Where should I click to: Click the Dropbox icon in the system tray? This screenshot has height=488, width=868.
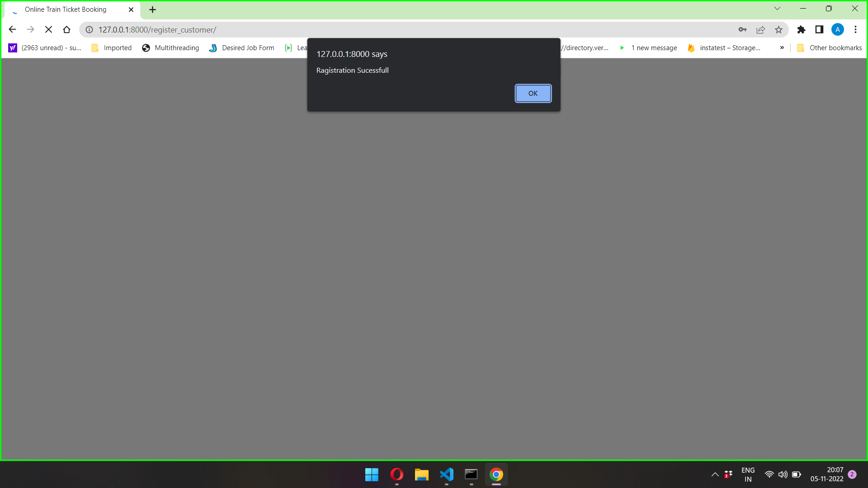(729, 474)
